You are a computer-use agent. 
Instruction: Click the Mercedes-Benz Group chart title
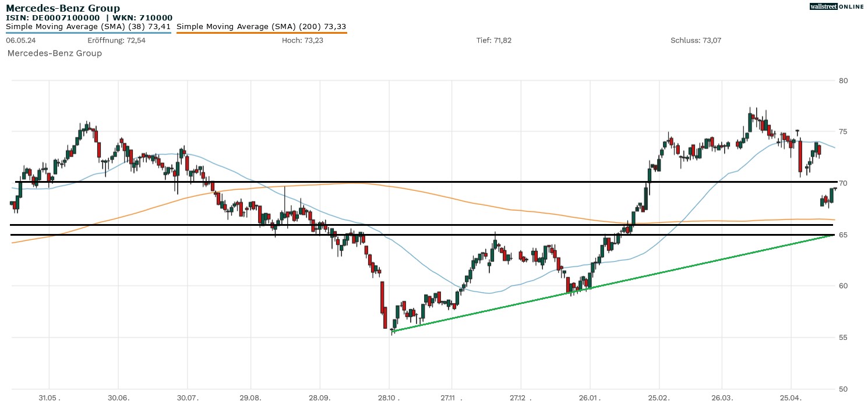(x=63, y=8)
